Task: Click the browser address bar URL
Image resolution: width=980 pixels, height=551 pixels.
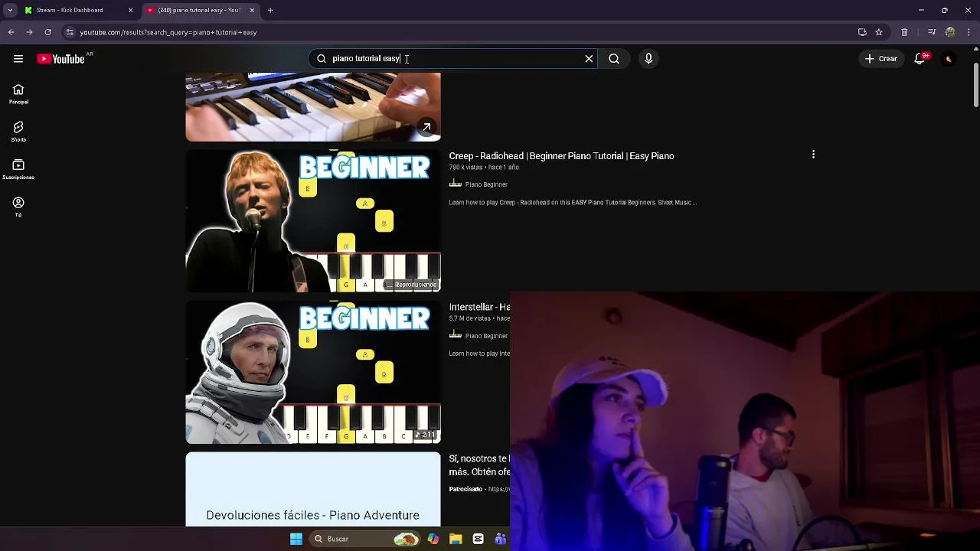Action: coord(168,32)
